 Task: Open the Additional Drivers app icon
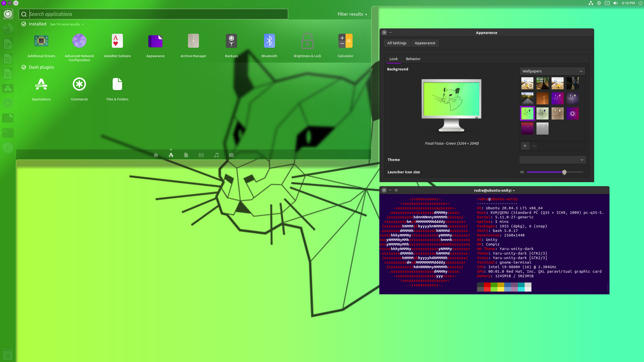pos(41,41)
